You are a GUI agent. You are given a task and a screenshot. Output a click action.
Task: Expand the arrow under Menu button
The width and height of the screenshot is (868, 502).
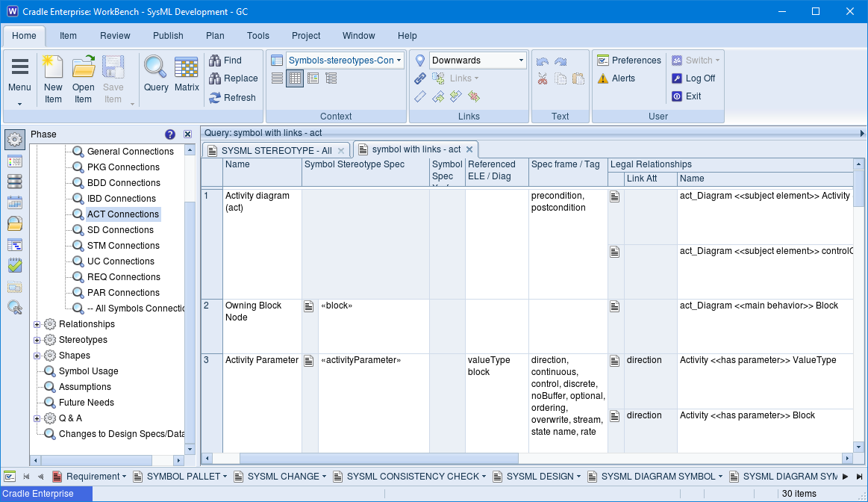(x=19, y=104)
